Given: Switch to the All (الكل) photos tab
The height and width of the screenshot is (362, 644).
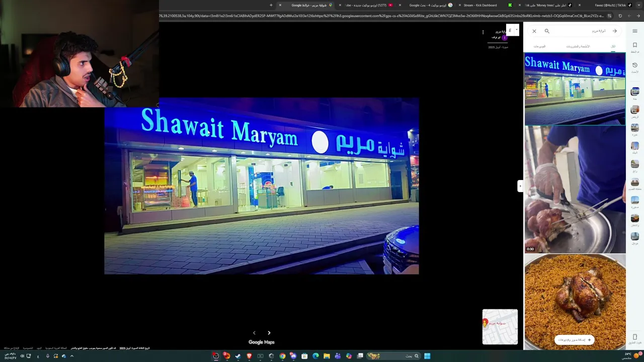Looking at the screenshot, I should point(613,46).
